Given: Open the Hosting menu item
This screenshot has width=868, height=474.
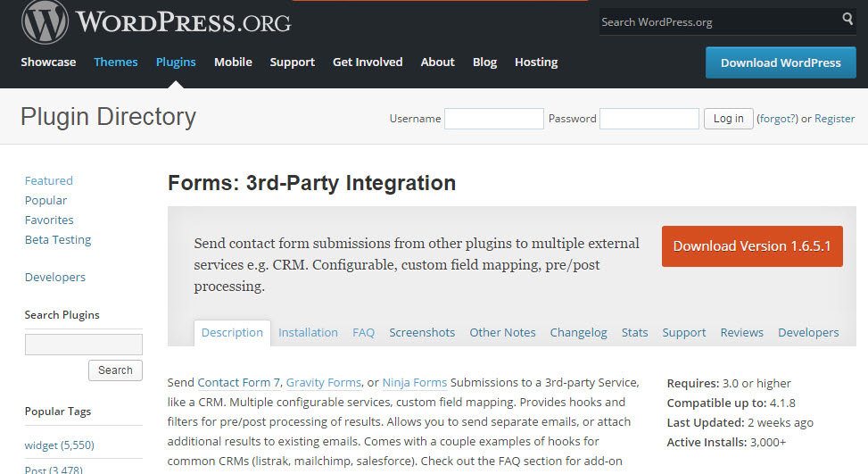Looking at the screenshot, I should [536, 62].
